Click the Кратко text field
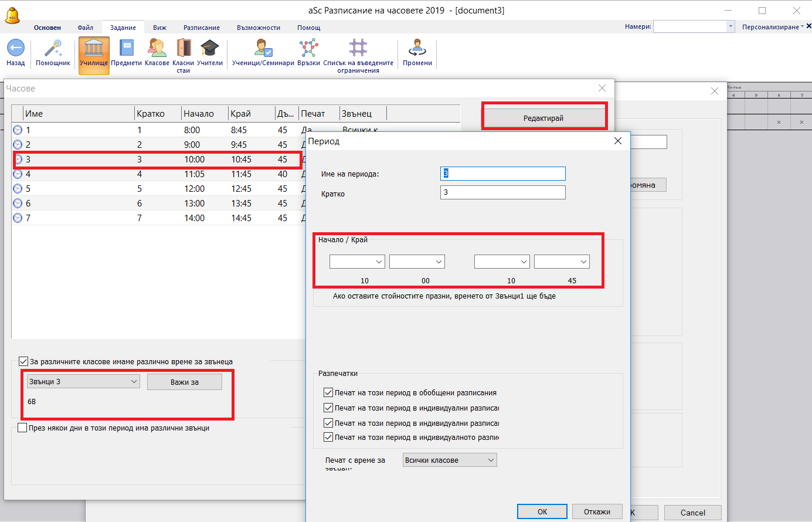This screenshot has height=522, width=812. tap(502, 192)
